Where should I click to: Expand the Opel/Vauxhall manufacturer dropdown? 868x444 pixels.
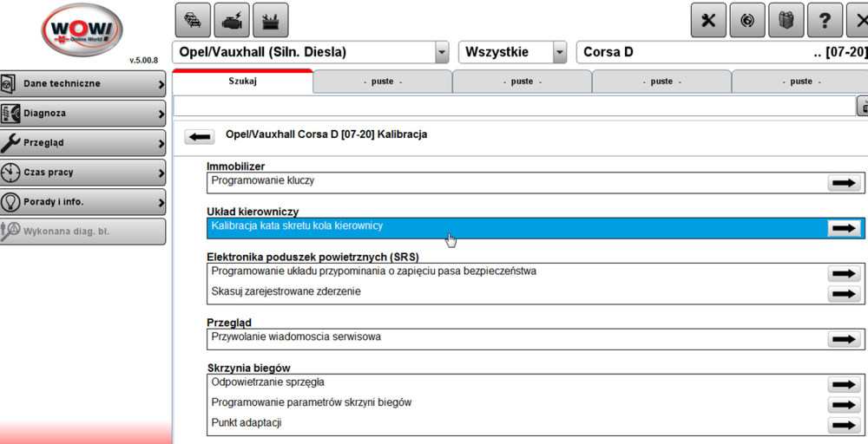[x=442, y=52]
